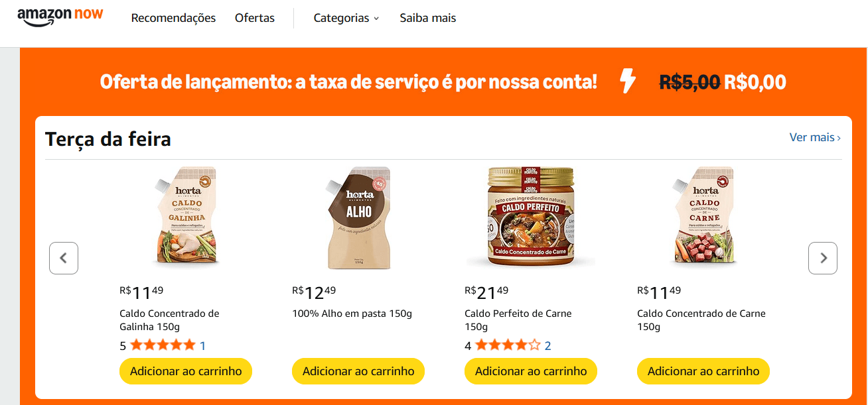The width and height of the screenshot is (868, 405).
Task: View five-star rating for Caldo de Galinha
Action: (x=163, y=345)
